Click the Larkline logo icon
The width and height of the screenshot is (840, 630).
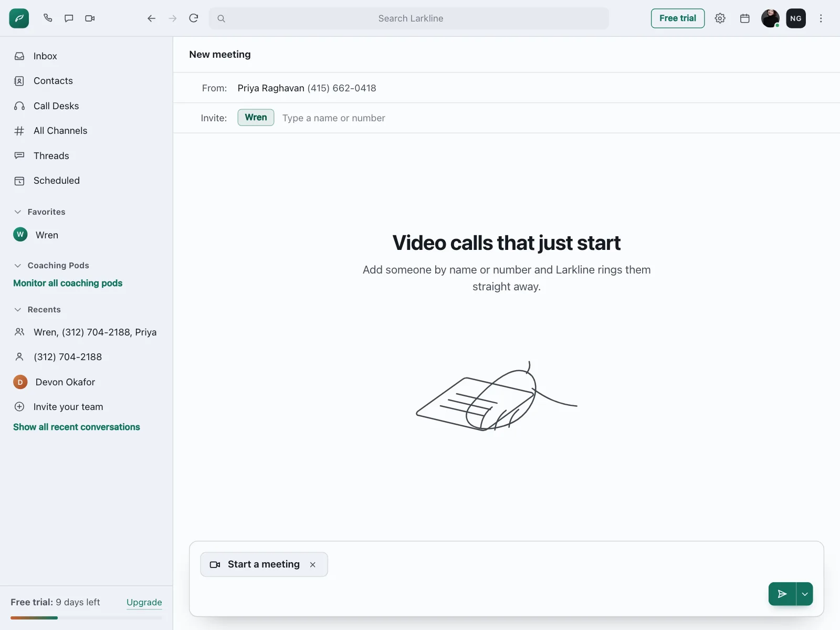pyautogui.click(x=19, y=18)
